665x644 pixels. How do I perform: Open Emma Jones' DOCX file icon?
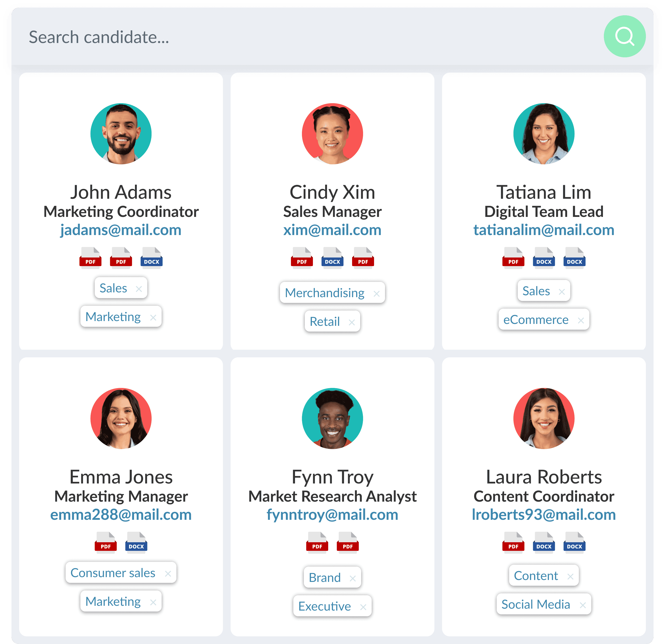pos(136,542)
